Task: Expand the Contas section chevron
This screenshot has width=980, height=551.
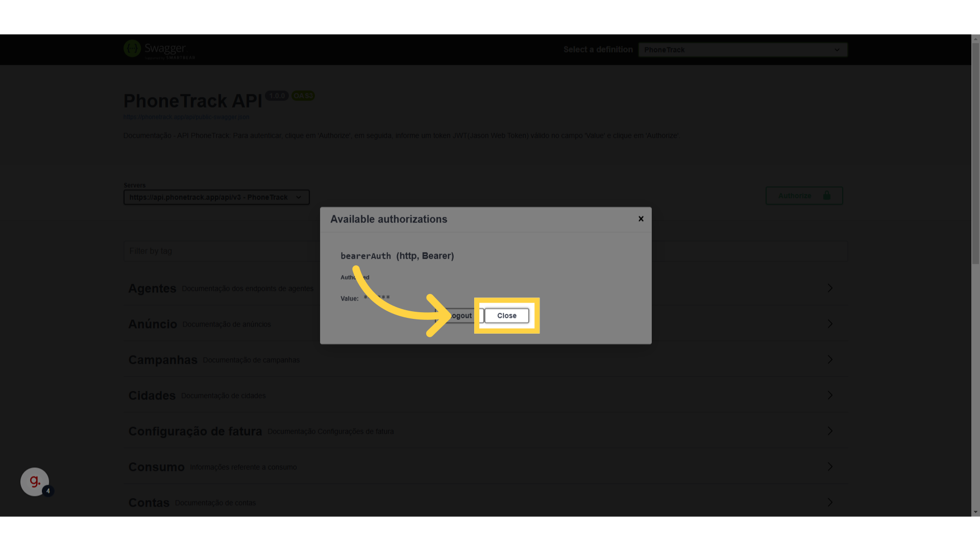Action: click(x=830, y=503)
